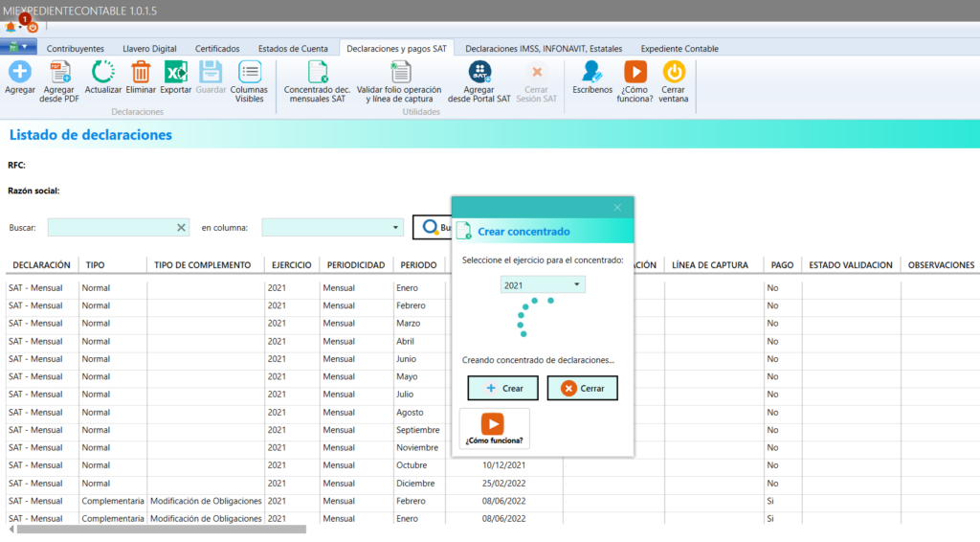The height and width of the screenshot is (542, 980).
Task: Click the Agregar plus icon
Action: (20, 73)
